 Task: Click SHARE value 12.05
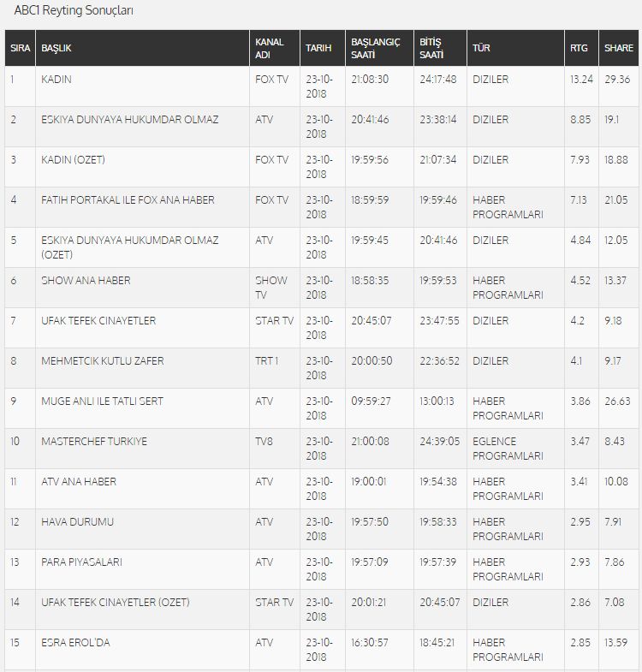(x=616, y=241)
